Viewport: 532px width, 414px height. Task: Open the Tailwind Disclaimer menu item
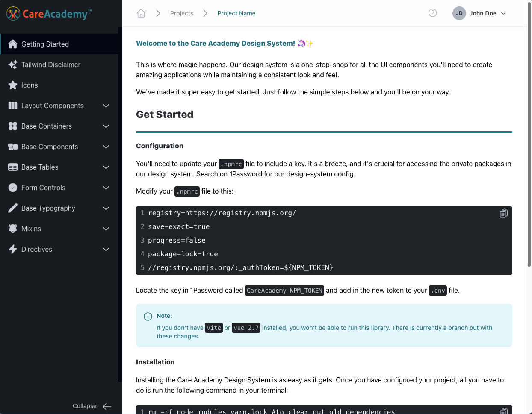click(59, 65)
